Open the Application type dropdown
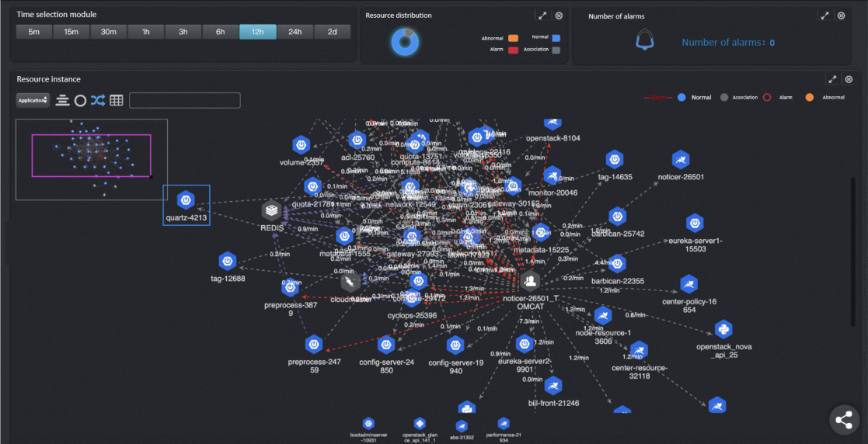This screenshot has width=868, height=444. point(33,101)
